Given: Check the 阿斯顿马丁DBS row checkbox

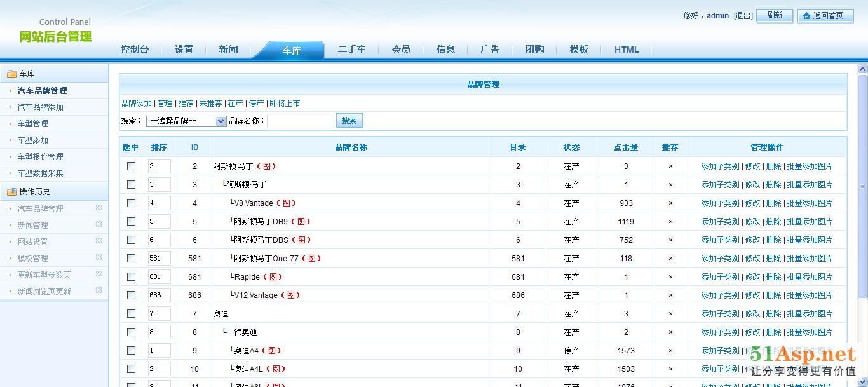Looking at the screenshot, I should click(x=131, y=240).
